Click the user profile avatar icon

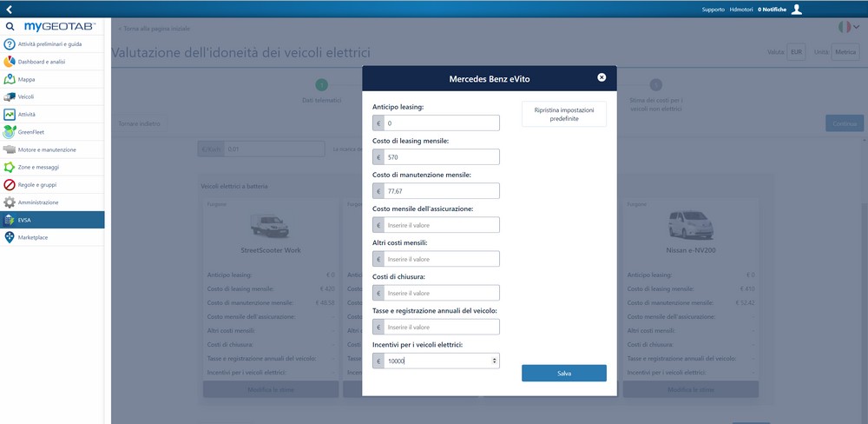click(x=797, y=10)
